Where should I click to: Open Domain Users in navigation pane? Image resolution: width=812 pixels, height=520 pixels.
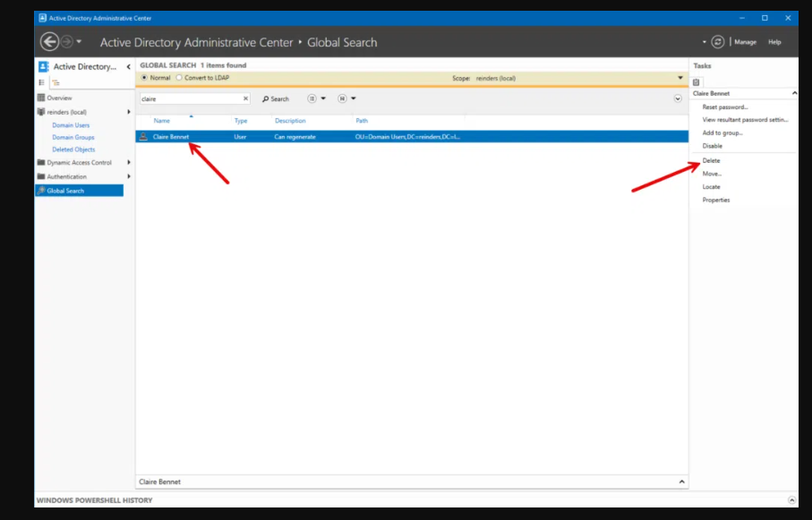pyautogui.click(x=71, y=125)
